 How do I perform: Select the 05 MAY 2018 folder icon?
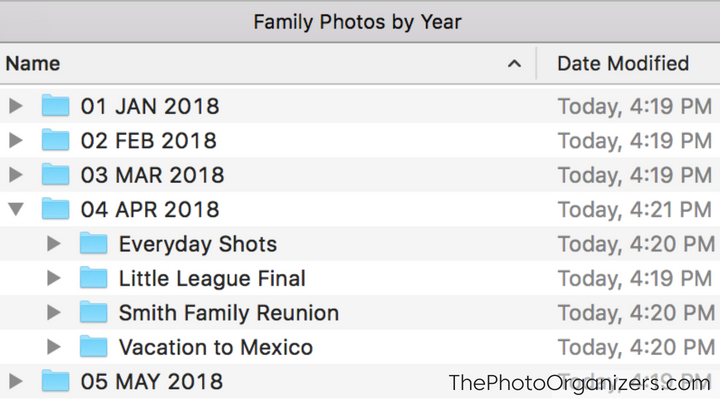56,381
